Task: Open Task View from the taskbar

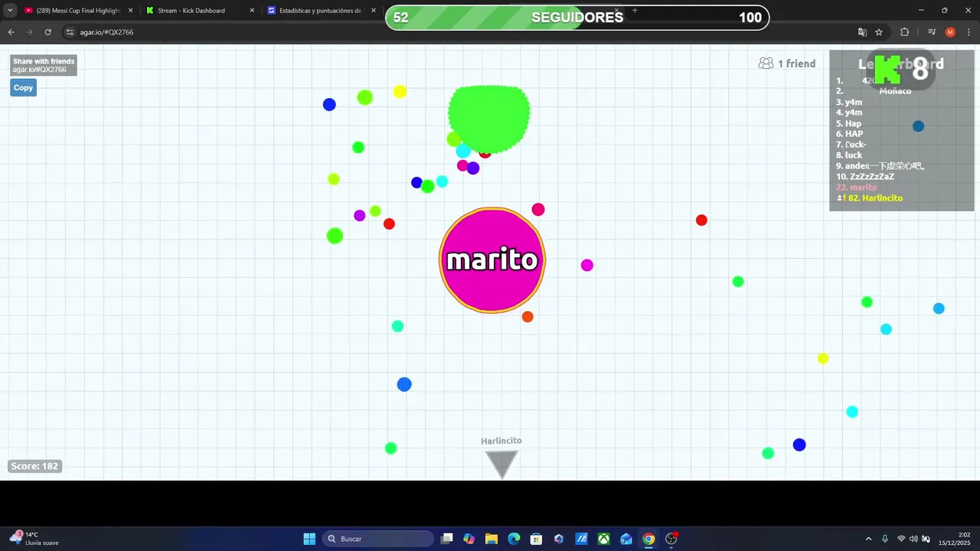Action: [x=447, y=539]
